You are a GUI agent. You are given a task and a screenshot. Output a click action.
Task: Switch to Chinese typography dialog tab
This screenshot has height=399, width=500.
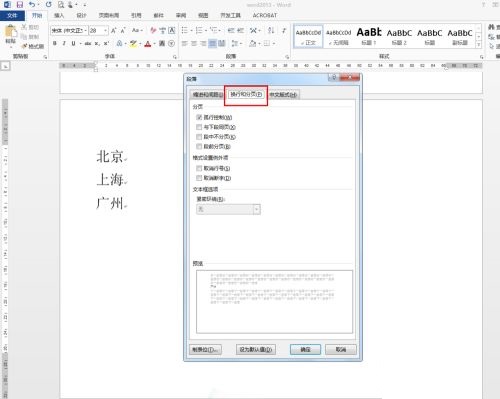click(x=283, y=95)
